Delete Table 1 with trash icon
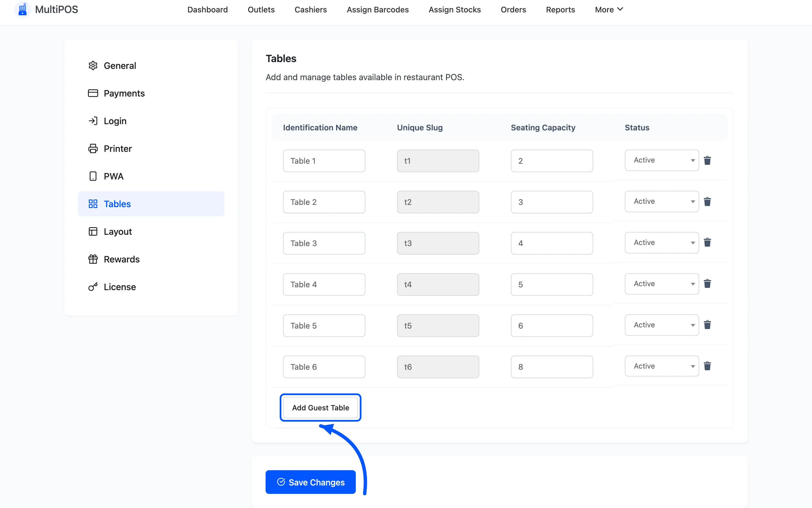Viewport: 812px width, 508px height. [707, 161]
